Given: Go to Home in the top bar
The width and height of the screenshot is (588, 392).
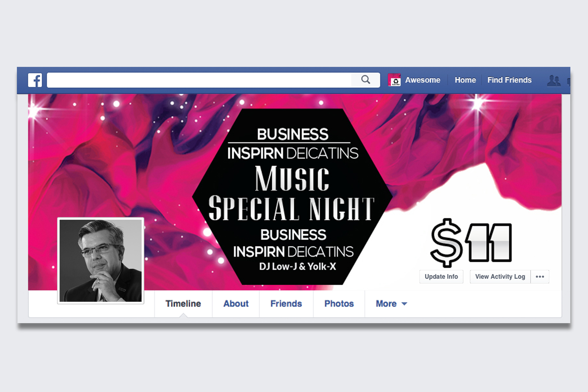Looking at the screenshot, I should click(465, 80).
